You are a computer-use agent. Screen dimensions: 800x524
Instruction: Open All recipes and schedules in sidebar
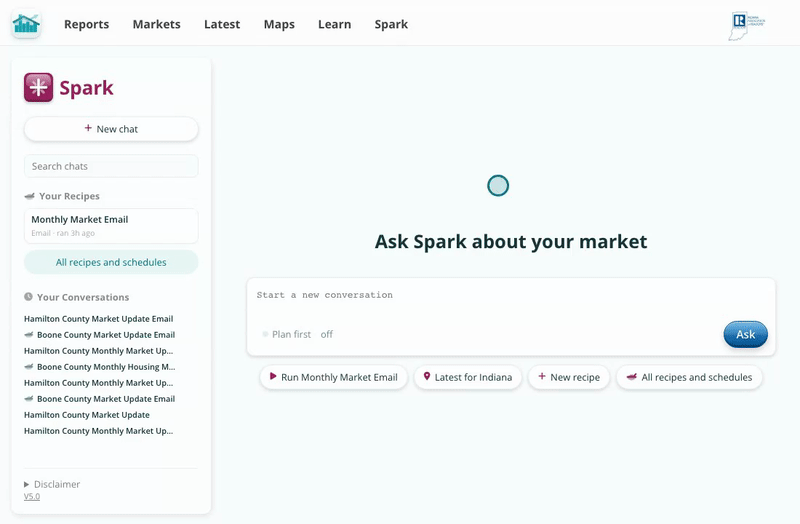pos(111,262)
